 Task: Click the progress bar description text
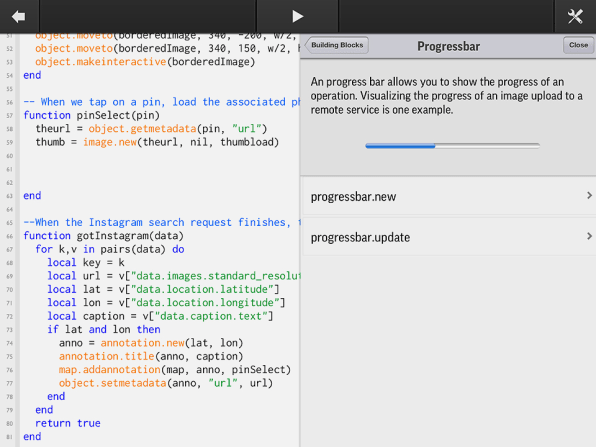point(446,96)
